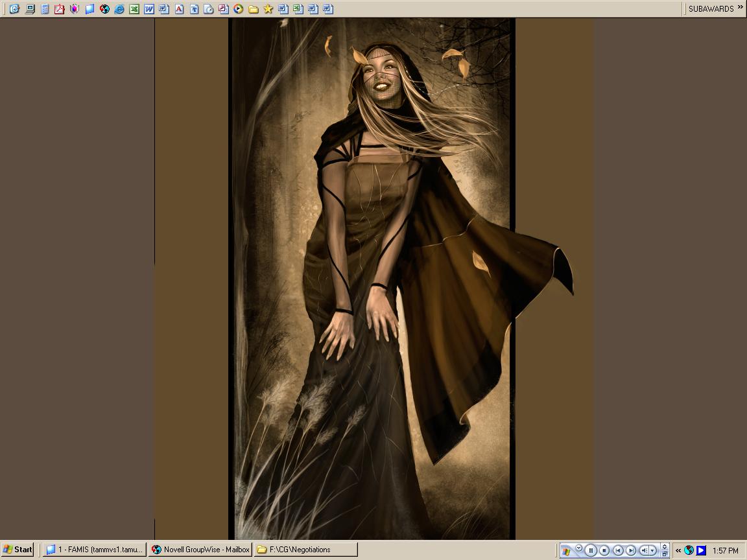Launch GroupWise globe icon in top toolbar
Screen dimensions: 747x560
click(x=104, y=9)
